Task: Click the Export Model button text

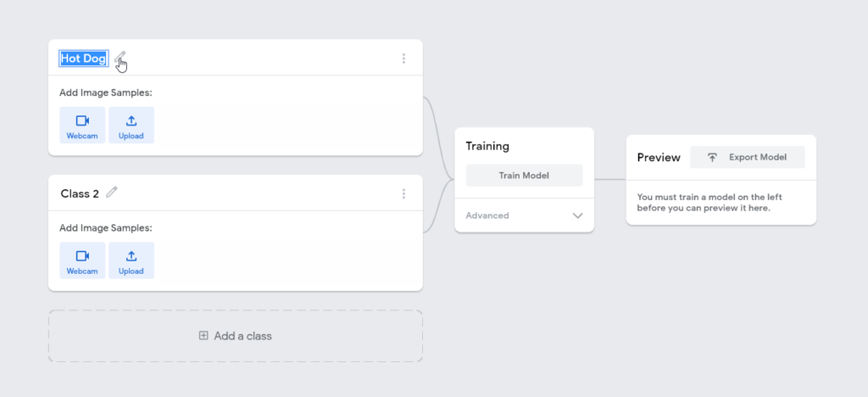Action: 758,157
